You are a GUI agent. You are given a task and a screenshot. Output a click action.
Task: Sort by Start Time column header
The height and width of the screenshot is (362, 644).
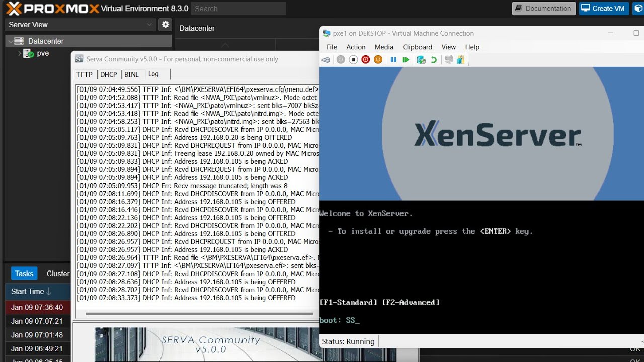[x=31, y=291]
